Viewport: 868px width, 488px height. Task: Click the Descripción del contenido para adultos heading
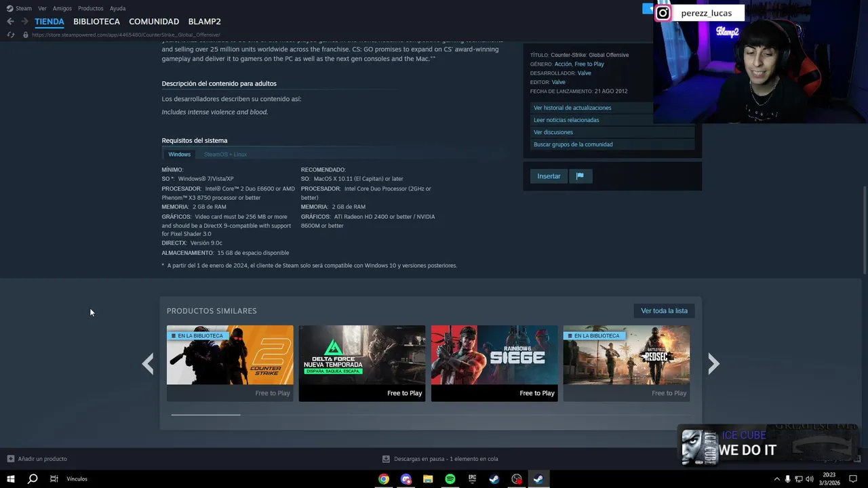click(x=219, y=83)
